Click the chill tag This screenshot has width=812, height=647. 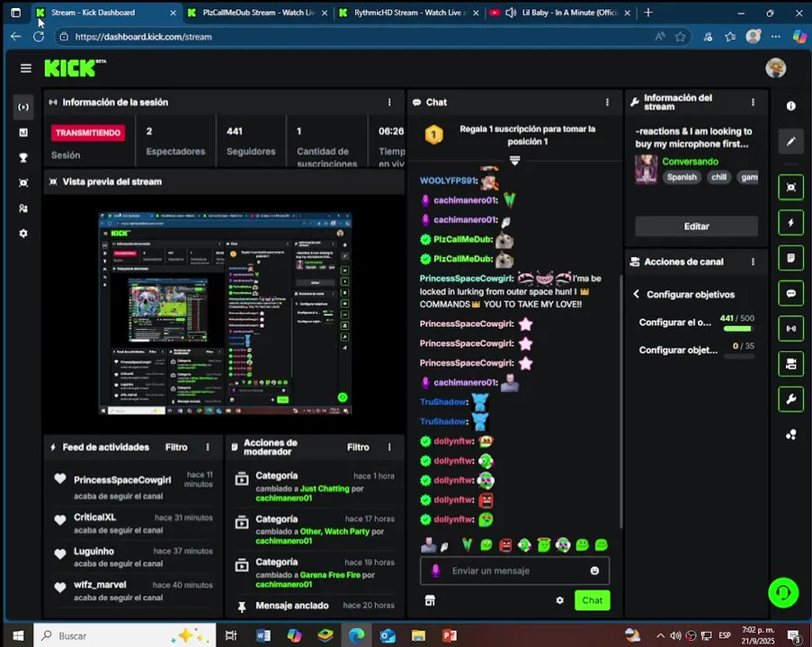(718, 177)
